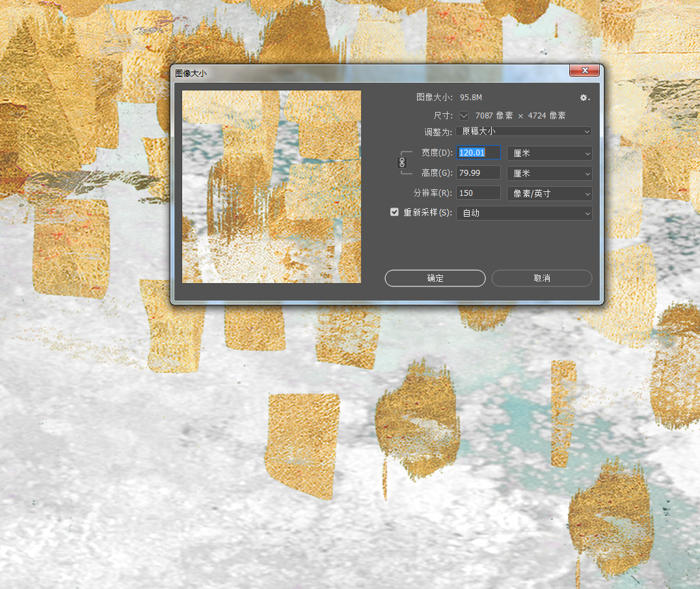Open the 调整为 原稿大小 dropdown
700x589 pixels.
[x=524, y=131]
